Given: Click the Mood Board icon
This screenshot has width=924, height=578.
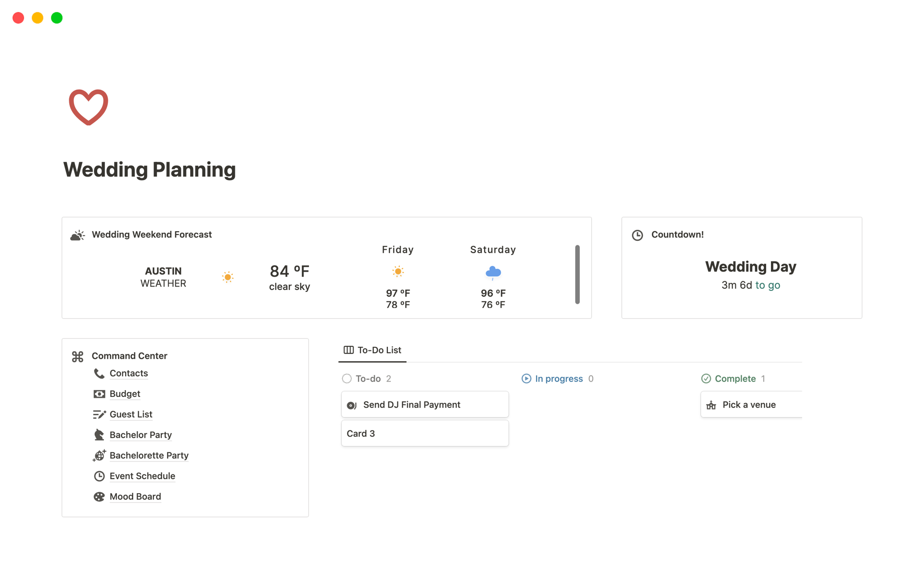Looking at the screenshot, I should point(99,496).
